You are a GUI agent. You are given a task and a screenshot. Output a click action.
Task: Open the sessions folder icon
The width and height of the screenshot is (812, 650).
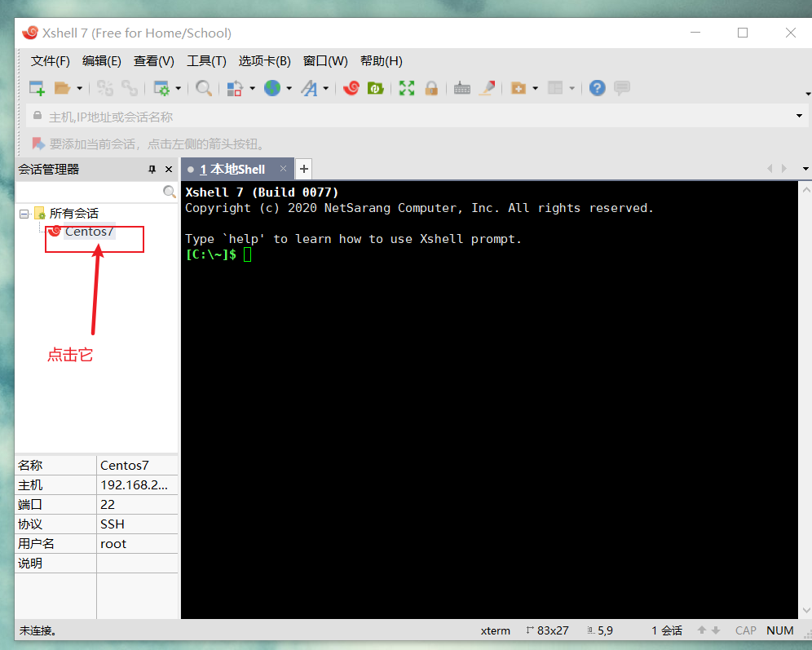coord(62,88)
